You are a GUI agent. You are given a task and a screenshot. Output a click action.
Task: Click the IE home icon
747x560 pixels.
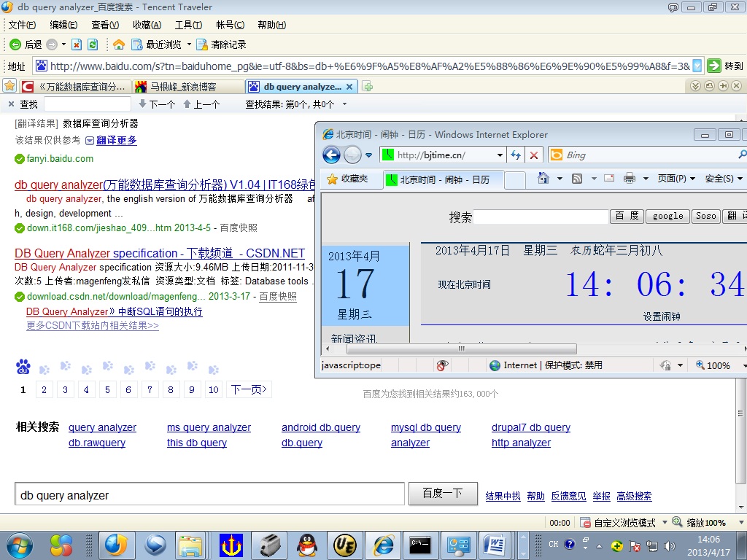click(543, 178)
